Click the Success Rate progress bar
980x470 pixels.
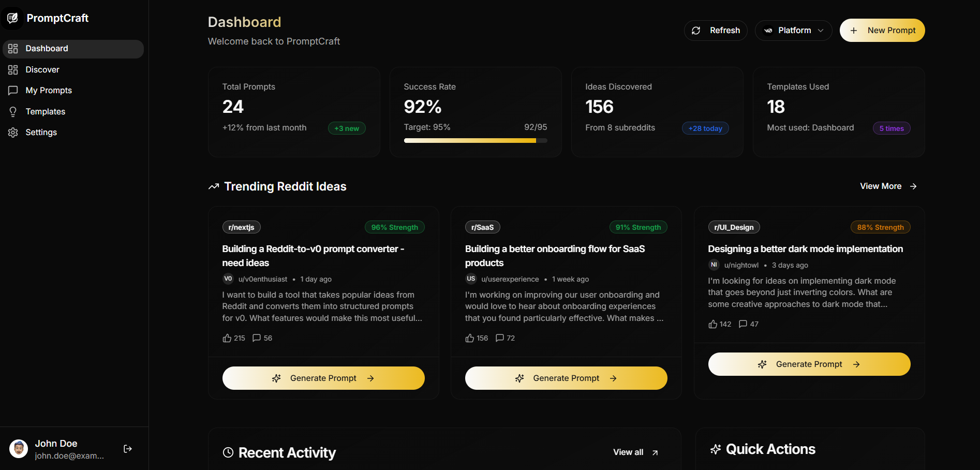click(475, 140)
